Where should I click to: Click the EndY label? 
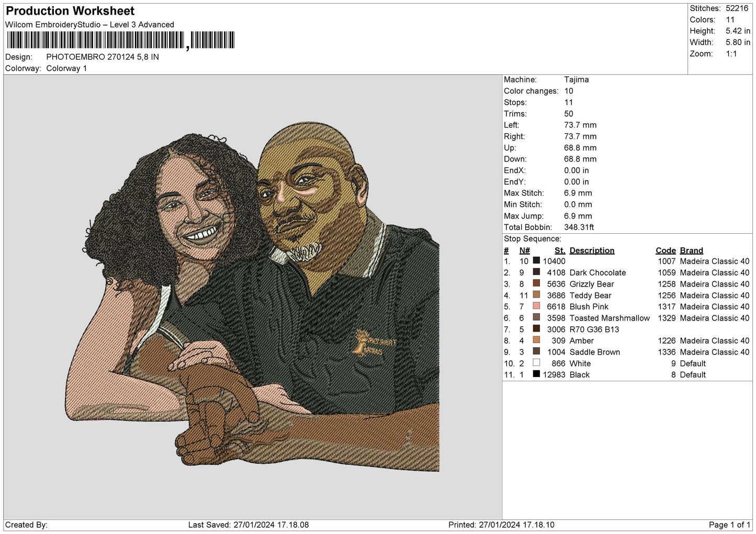click(515, 182)
